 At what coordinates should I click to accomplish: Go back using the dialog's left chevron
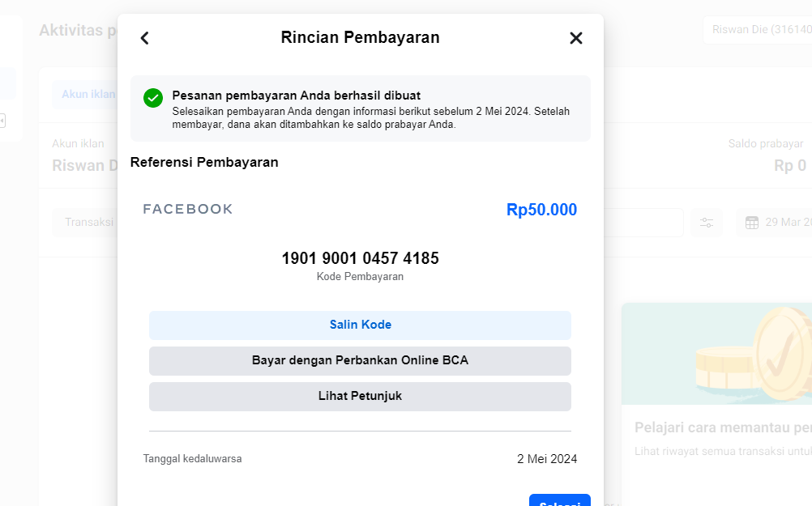pos(144,38)
